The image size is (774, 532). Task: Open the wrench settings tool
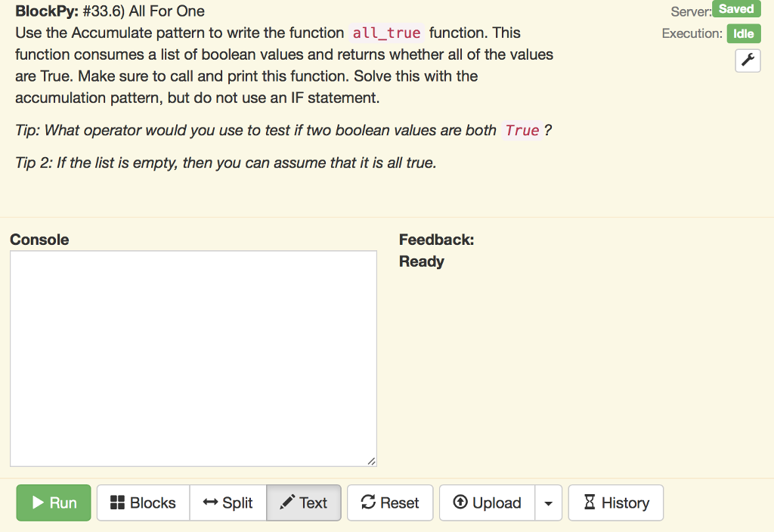(x=748, y=60)
